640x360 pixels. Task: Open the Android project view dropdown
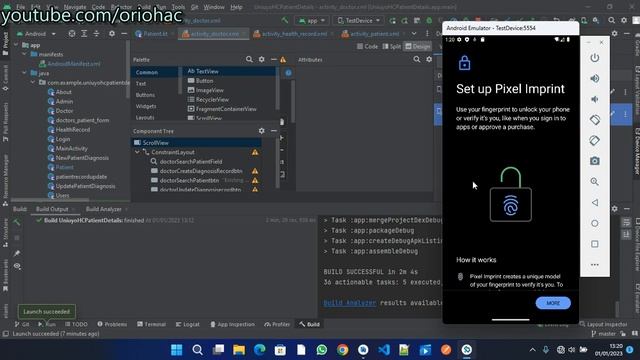(x=36, y=34)
